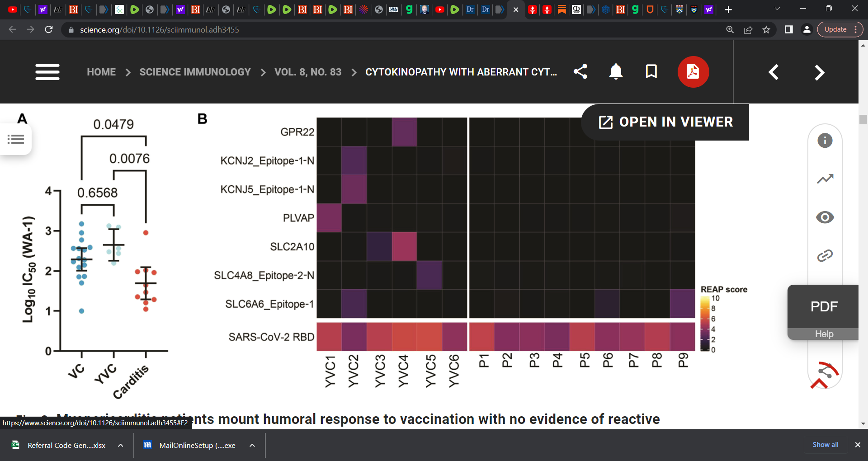Screen dimensions: 868x461
Task: Open article notifications via bell icon
Action: click(616, 71)
